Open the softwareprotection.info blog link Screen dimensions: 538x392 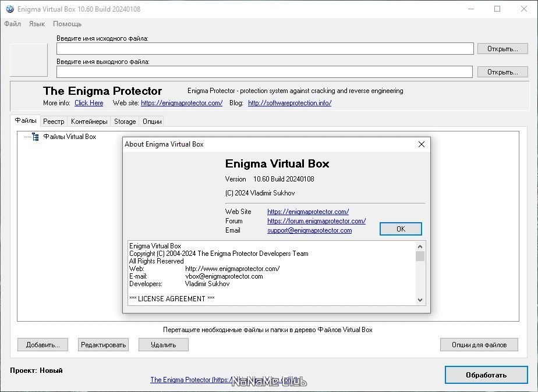click(x=289, y=103)
